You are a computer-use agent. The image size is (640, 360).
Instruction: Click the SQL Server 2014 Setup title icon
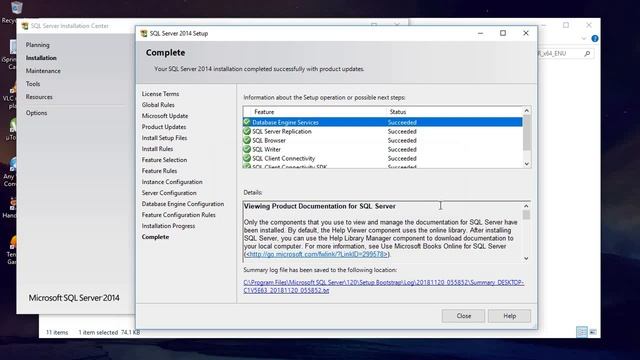(x=144, y=33)
